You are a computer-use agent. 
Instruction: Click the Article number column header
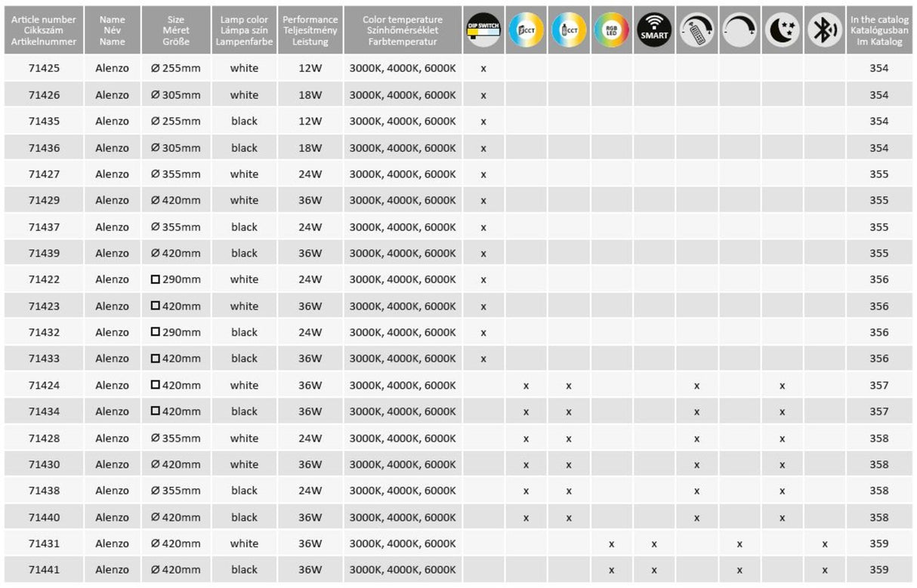44,30
